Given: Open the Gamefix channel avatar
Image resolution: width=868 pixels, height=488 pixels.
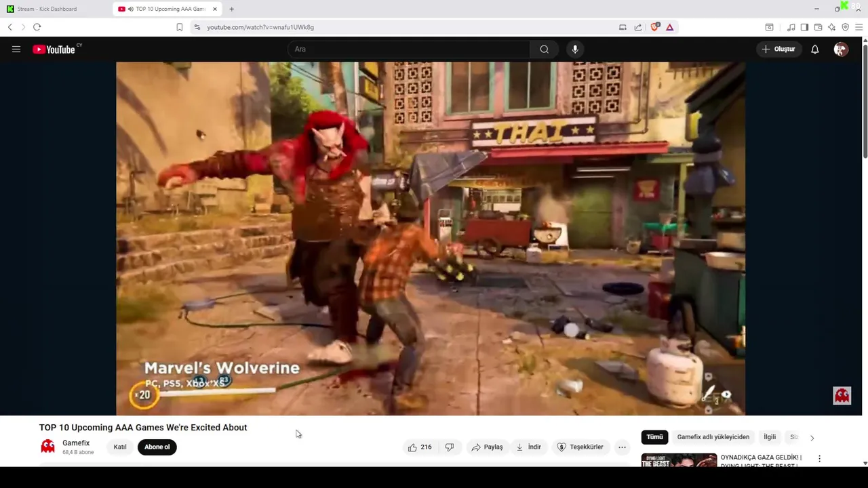Looking at the screenshot, I should (47, 446).
